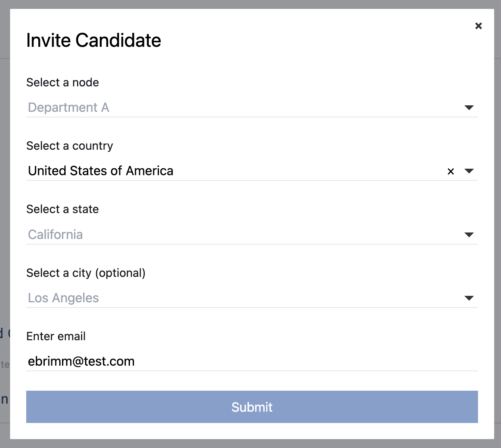The width and height of the screenshot is (501, 448).
Task: Select the United States of America text
Action: click(x=100, y=171)
